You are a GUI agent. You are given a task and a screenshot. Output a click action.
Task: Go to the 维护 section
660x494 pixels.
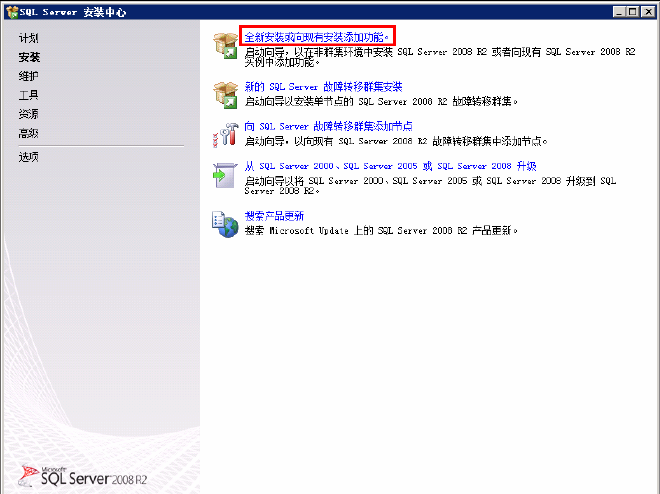click(28, 76)
